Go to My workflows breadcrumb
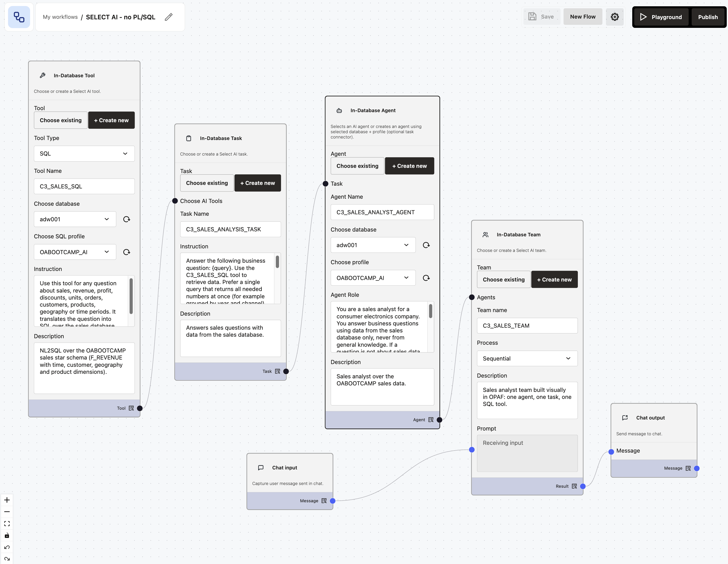Screen dimensions: 728x564 pos(60,17)
